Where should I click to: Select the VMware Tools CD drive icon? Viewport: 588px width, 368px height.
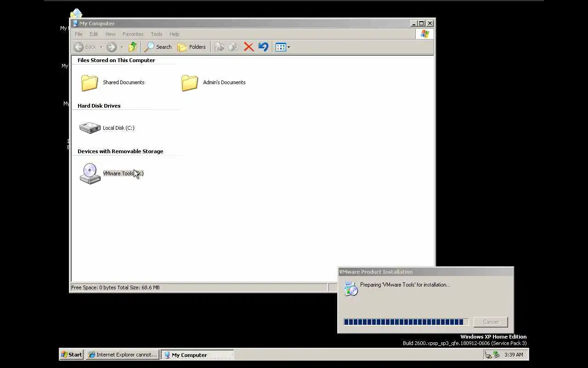coord(90,173)
